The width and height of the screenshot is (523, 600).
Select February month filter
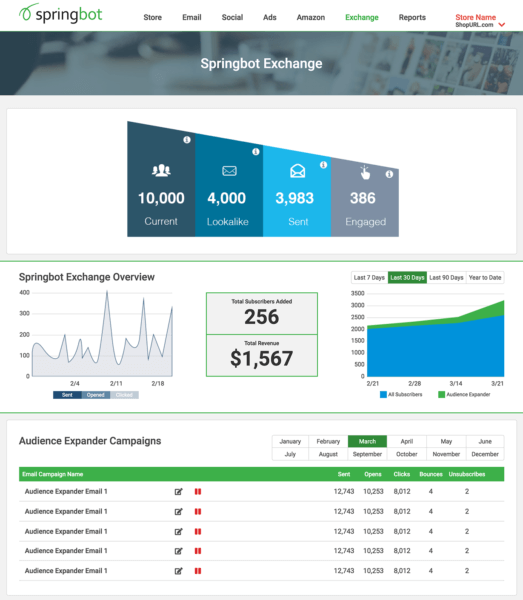[x=328, y=441]
